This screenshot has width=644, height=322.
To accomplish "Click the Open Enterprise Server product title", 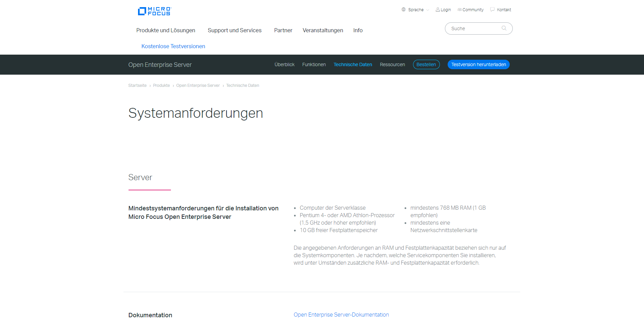I will tap(160, 65).
